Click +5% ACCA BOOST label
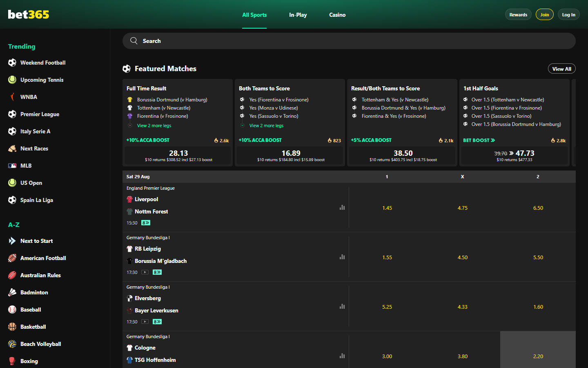 tap(371, 140)
